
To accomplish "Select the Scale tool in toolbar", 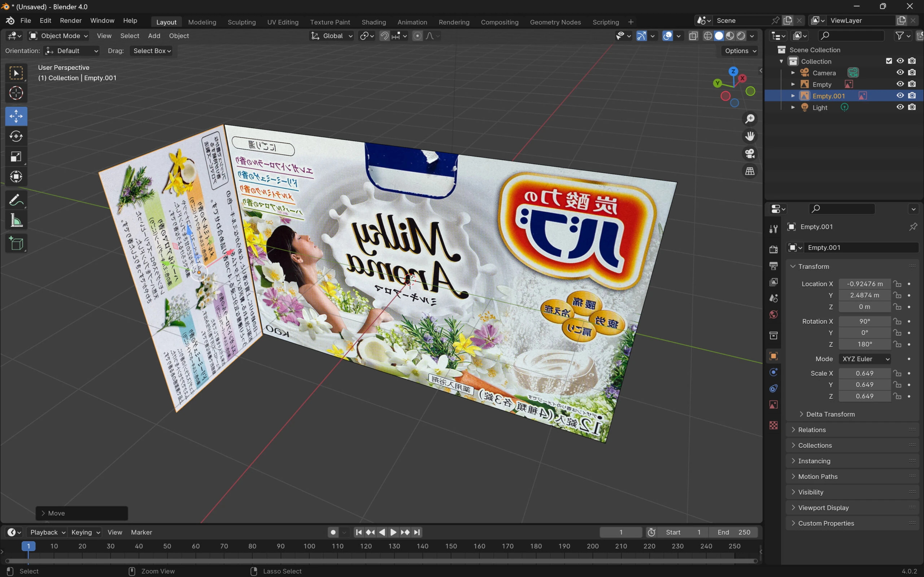I will tap(16, 157).
